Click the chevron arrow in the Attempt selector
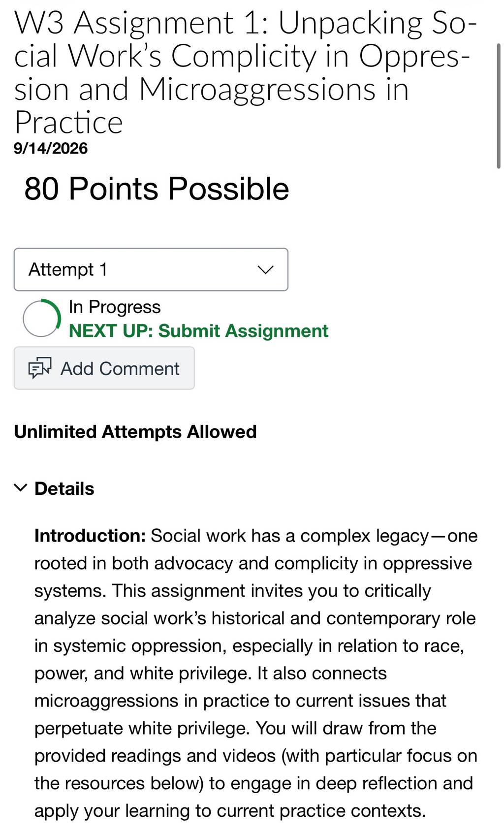 pyautogui.click(x=265, y=270)
